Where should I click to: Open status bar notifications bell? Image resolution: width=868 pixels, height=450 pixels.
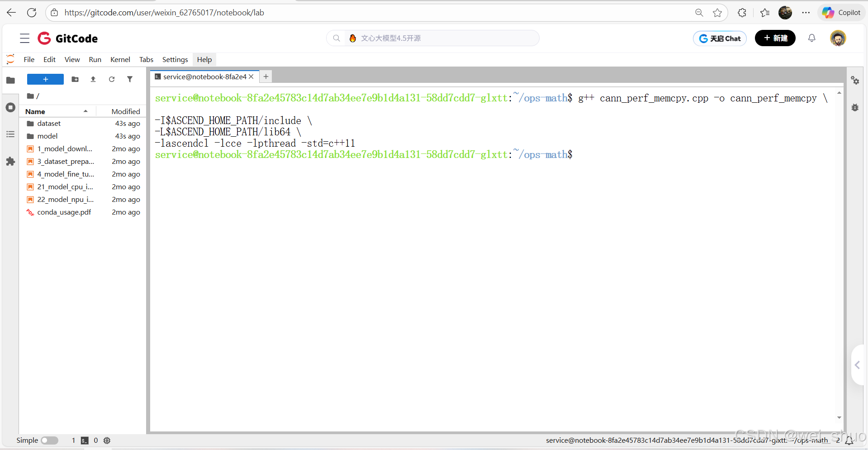click(x=849, y=440)
